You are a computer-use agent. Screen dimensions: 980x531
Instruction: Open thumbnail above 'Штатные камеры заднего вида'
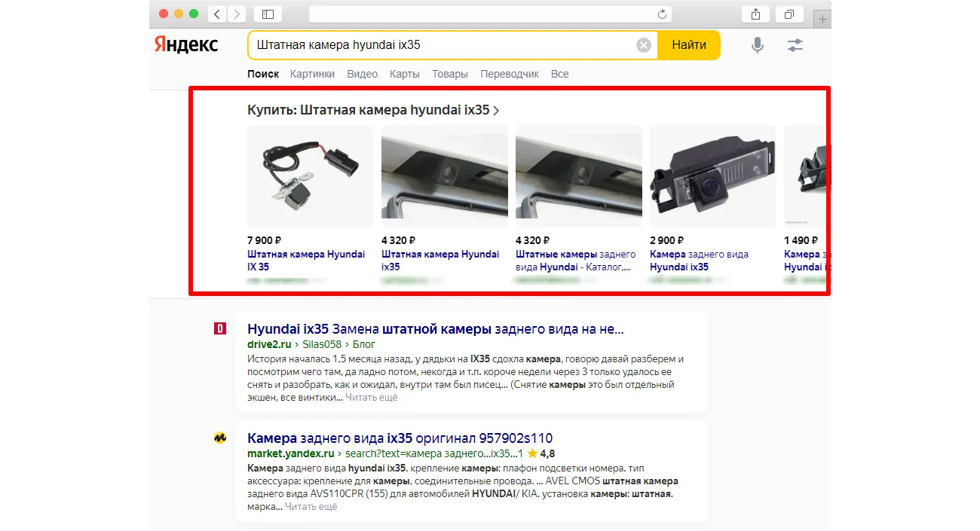pos(579,176)
